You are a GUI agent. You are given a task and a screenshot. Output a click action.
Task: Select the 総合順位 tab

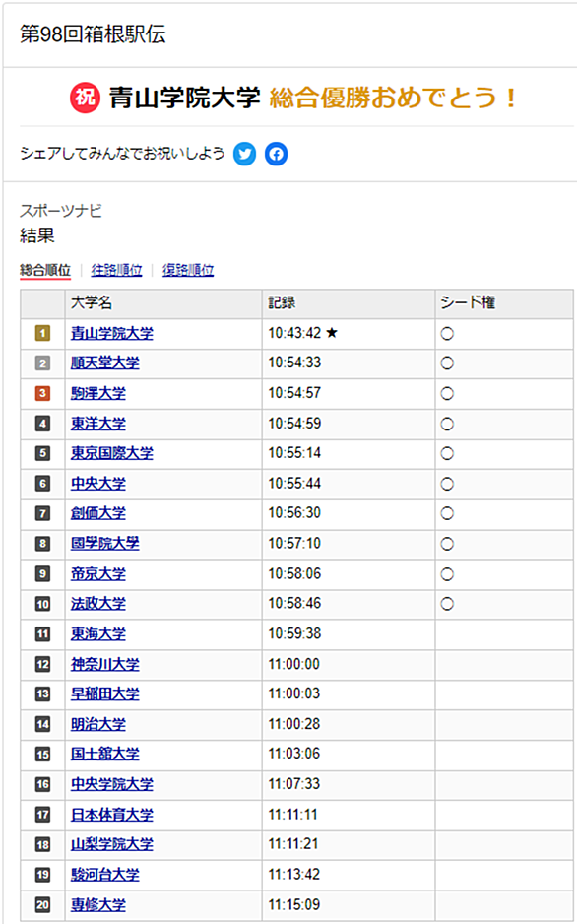[45, 271]
